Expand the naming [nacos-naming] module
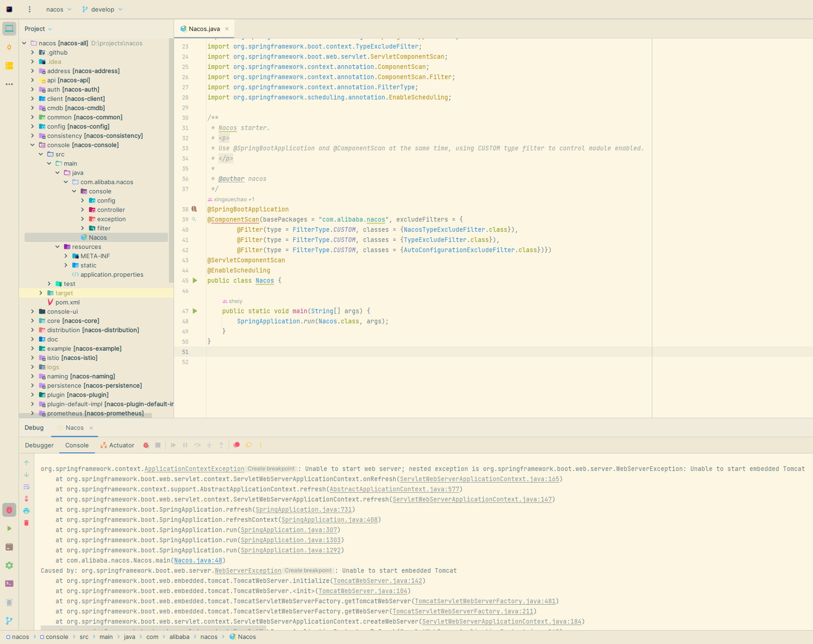The image size is (813, 644). pyautogui.click(x=32, y=376)
